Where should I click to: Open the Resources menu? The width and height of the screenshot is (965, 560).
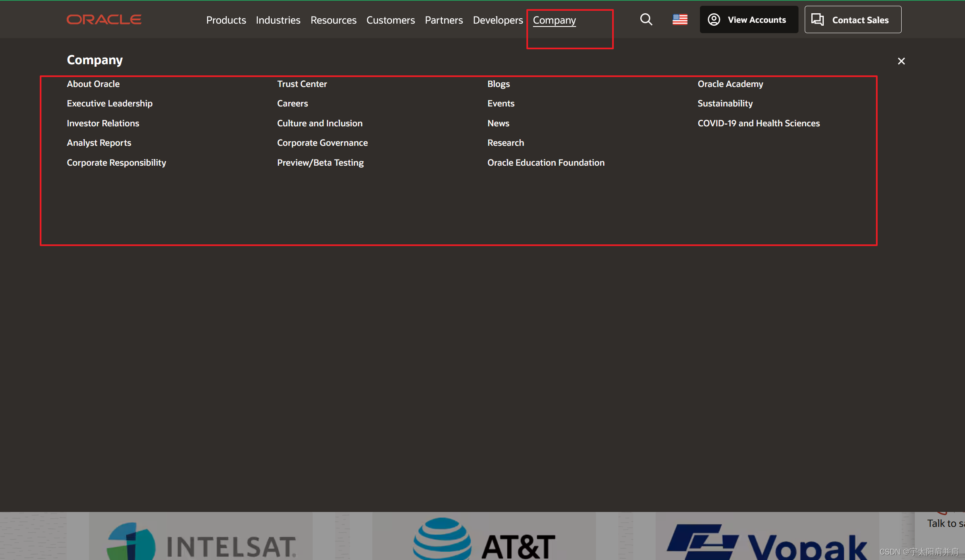tap(333, 20)
